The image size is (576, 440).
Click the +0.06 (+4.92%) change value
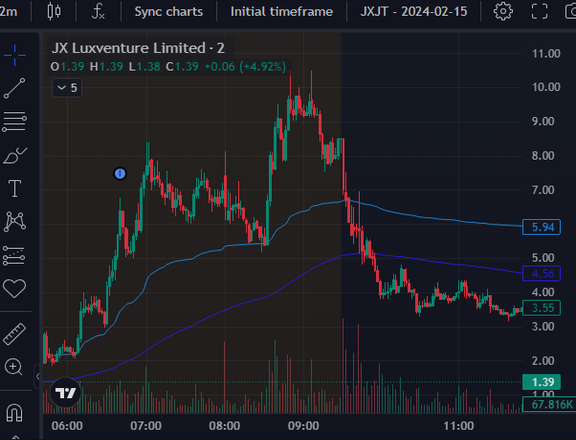[x=245, y=66]
